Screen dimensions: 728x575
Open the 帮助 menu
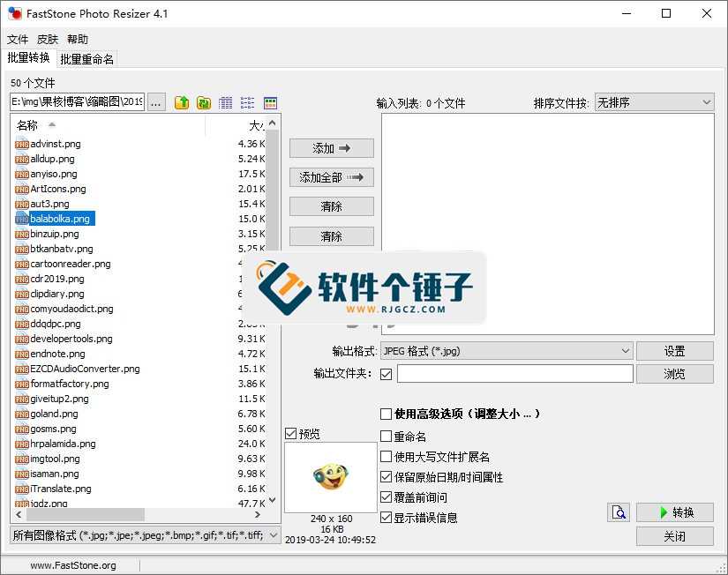click(x=78, y=40)
